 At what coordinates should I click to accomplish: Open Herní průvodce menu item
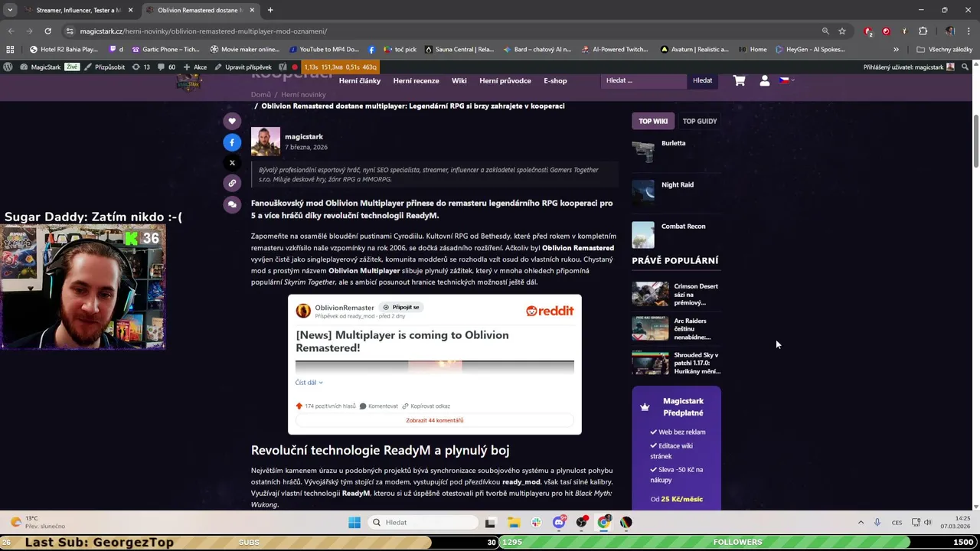pyautogui.click(x=505, y=80)
